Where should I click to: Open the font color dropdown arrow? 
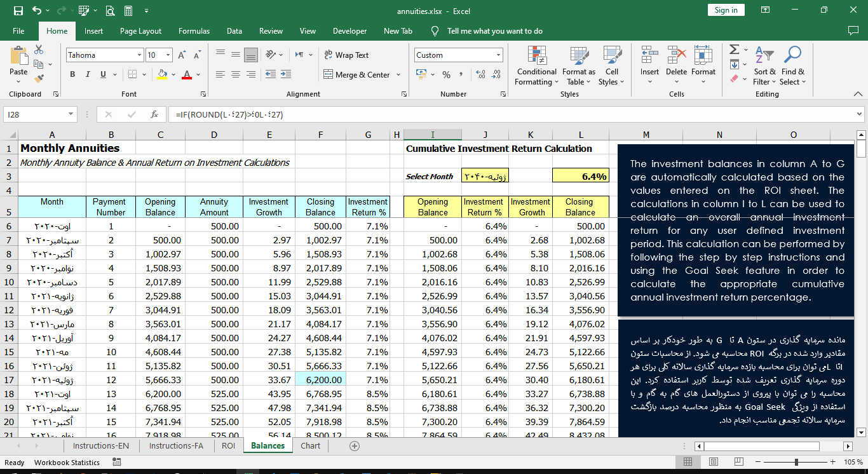pos(197,74)
